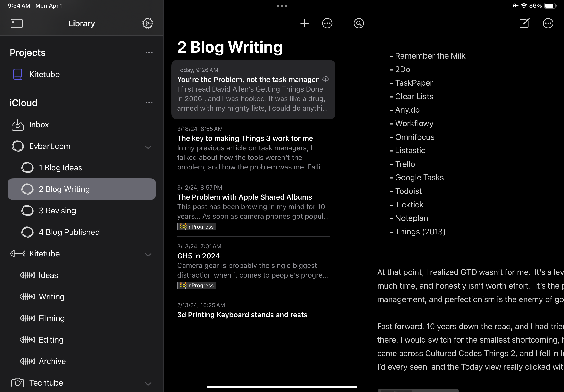Toggle the sidebar visibility icon
The width and height of the screenshot is (564, 392).
pos(17,24)
